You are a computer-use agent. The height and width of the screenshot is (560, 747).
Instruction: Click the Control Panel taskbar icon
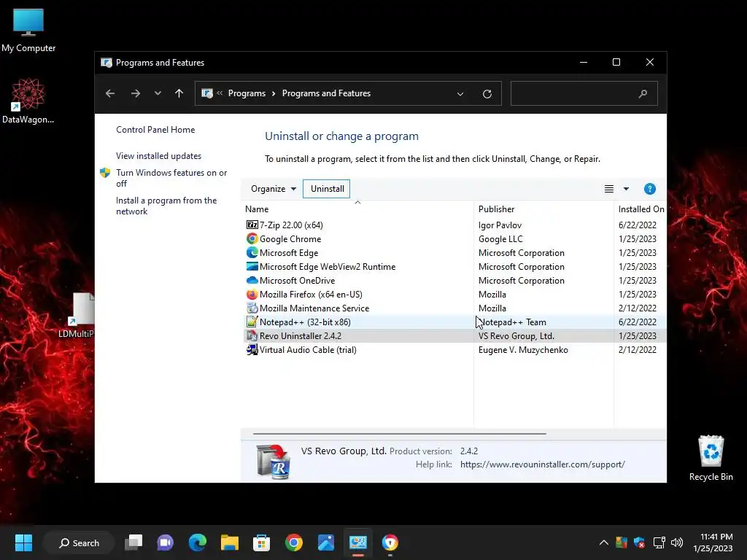357,542
